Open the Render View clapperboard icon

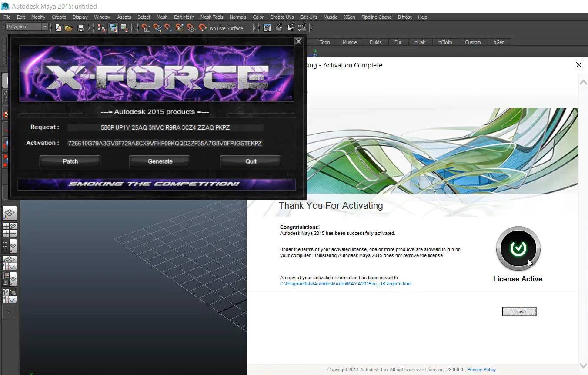click(x=267, y=28)
